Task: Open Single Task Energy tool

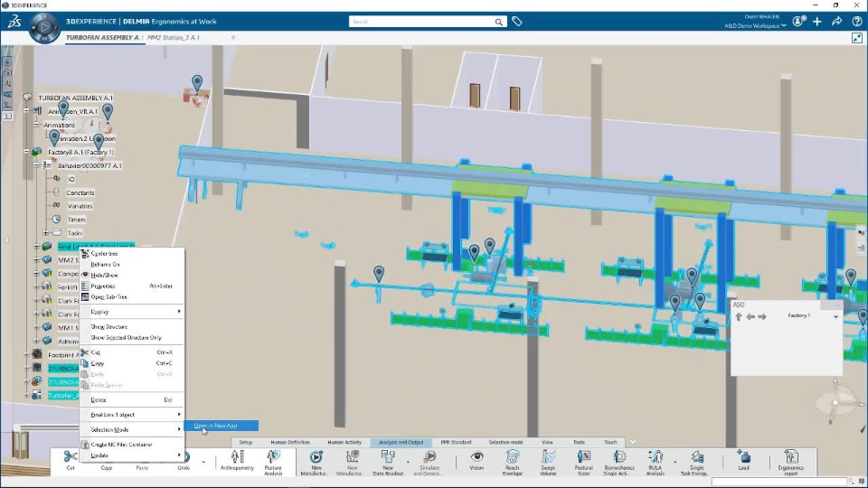Action: tap(696, 462)
